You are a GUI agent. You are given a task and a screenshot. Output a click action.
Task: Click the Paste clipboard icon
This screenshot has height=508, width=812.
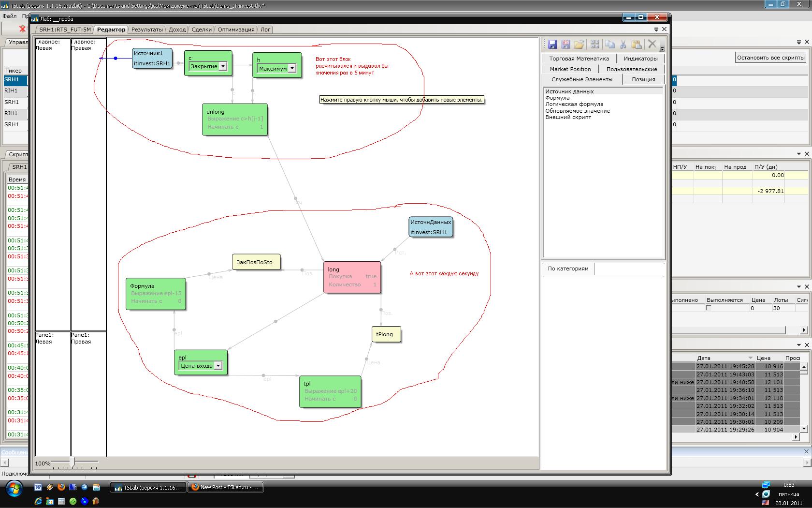(637, 45)
